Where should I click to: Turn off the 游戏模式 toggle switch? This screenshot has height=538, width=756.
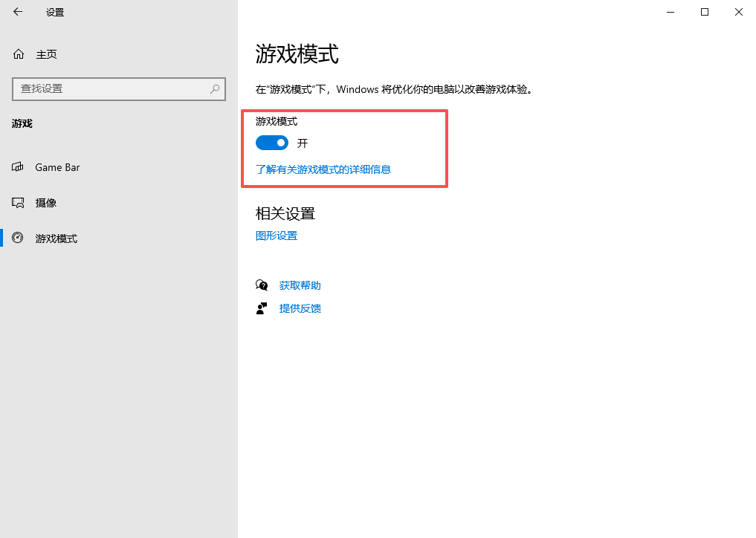272,143
